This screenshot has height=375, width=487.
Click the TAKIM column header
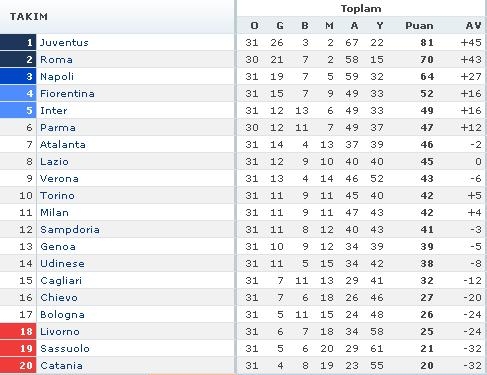click(x=29, y=17)
